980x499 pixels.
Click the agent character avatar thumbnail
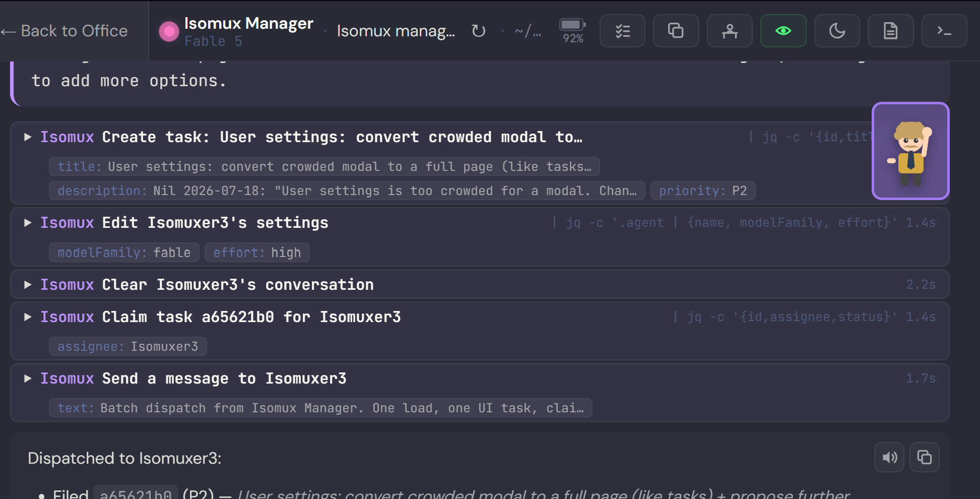coord(910,151)
